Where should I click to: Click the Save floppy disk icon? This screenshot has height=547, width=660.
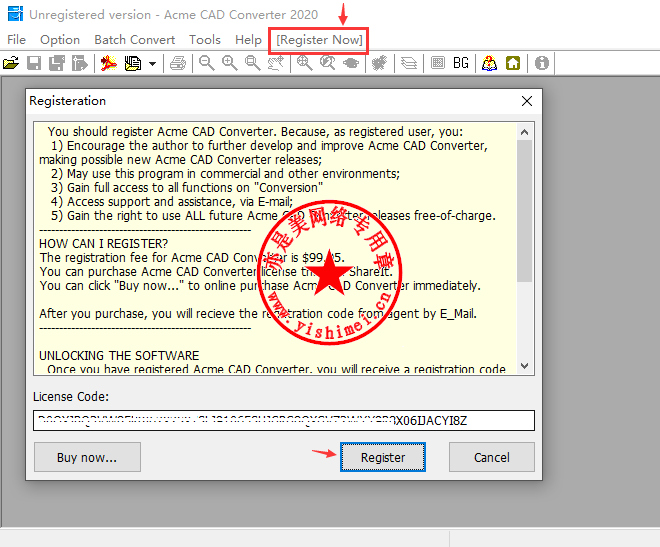[x=34, y=63]
